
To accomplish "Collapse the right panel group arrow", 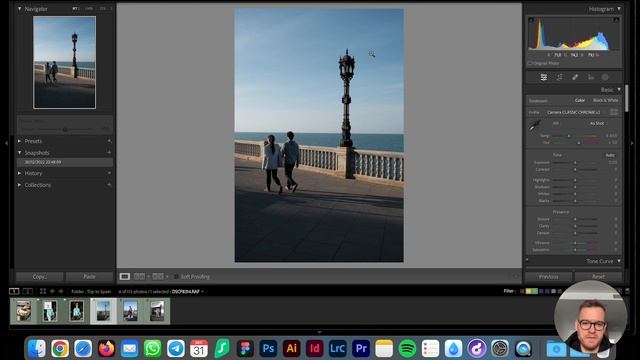I will (632, 143).
